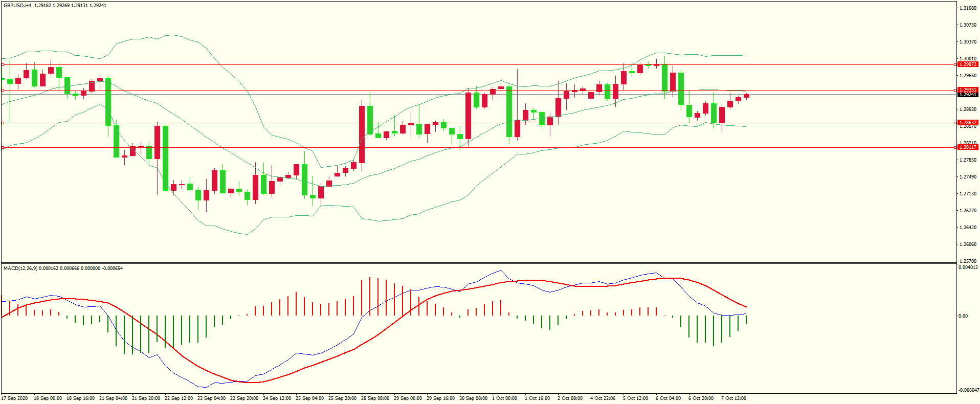Click the -0.000654 MACD value in the label
The height and width of the screenshot is (404, 980).
tap(113, 268)
